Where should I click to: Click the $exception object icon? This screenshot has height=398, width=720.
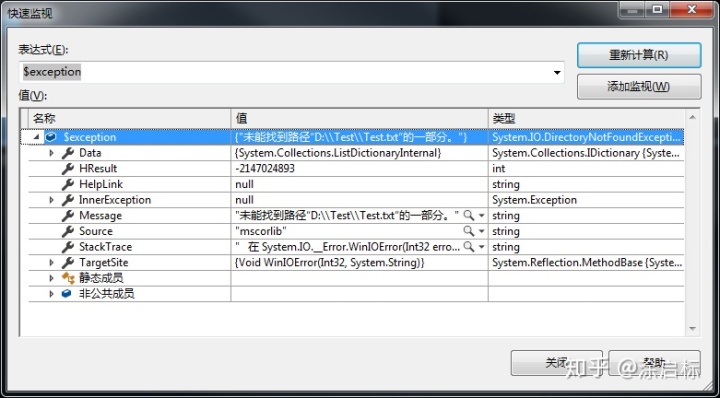pos(51,137)
